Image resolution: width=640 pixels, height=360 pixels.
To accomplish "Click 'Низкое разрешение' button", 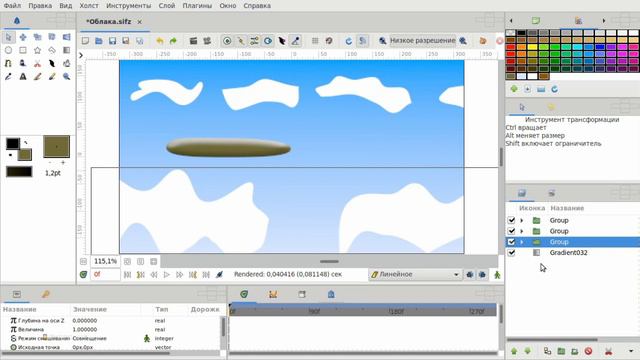I will pyautogui.click(x=422, y=40).
